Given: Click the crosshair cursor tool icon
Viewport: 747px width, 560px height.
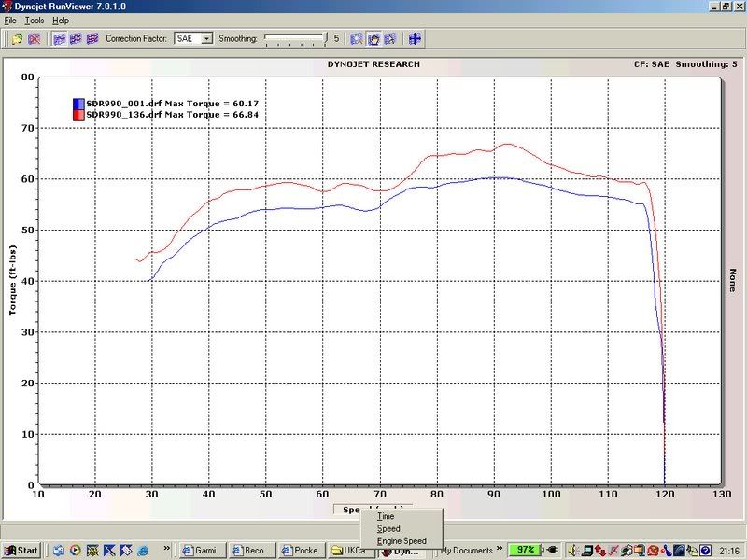Looking at the screenshot, I should [415, 39].
